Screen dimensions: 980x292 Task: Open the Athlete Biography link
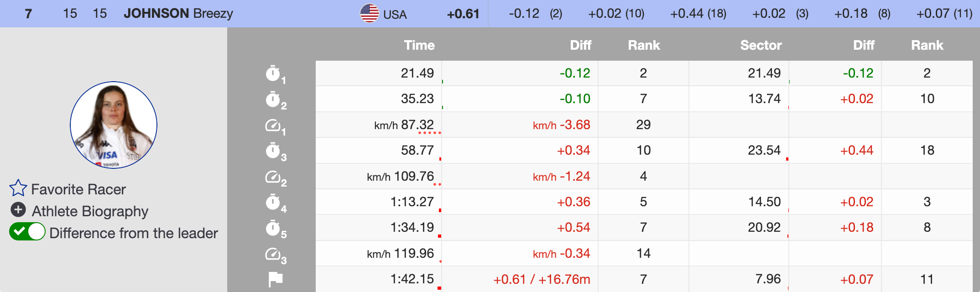coord(90,211)
